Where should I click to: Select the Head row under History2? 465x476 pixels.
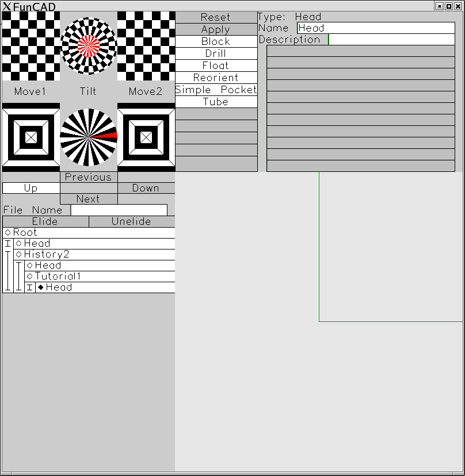pyautogui.click(x=100, y=266)
